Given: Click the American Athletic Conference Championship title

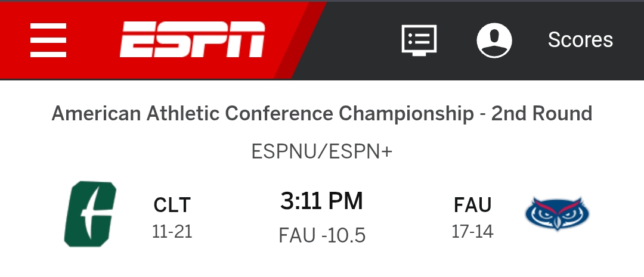Looking at the screenshot, I should click(262, 113).
